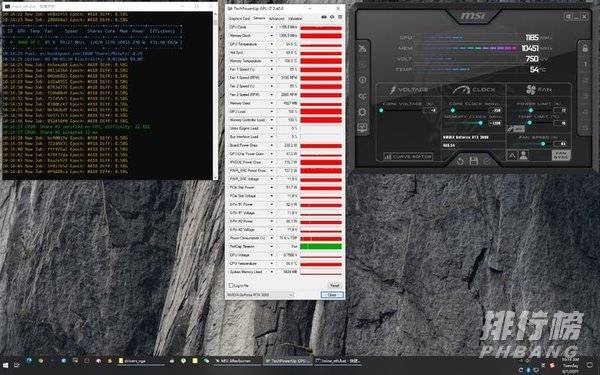The image size is (600, 375).
Task: Click the Afterburner save profile floppy icon
Action: [x=473, y=161]
